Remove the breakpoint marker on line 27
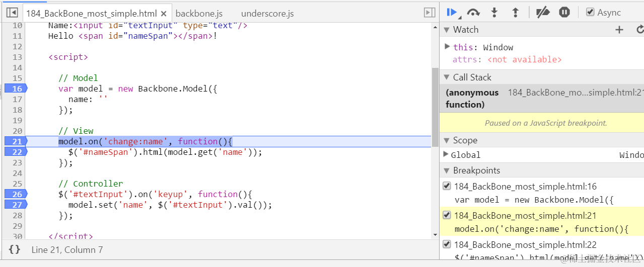The image size is (644, 267). (15, 205)
